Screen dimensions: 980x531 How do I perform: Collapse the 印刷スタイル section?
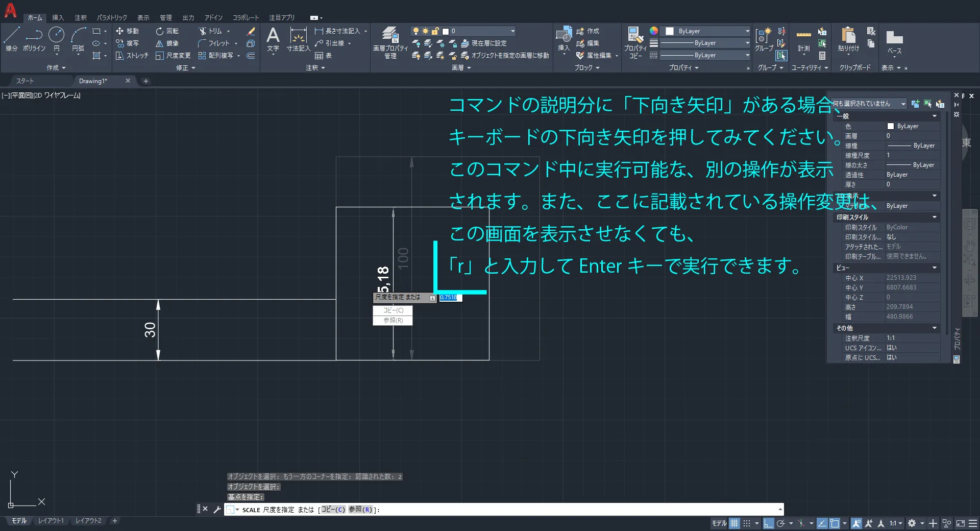coord(935,218)
